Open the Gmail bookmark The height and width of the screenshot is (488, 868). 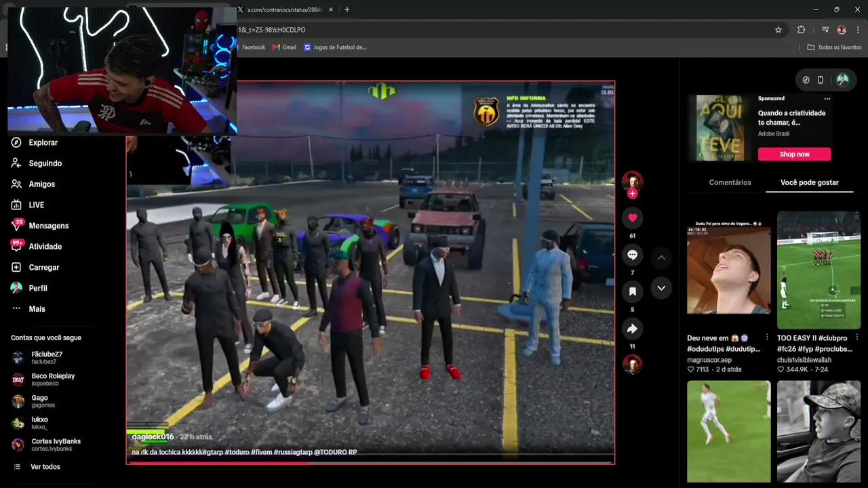284,47
